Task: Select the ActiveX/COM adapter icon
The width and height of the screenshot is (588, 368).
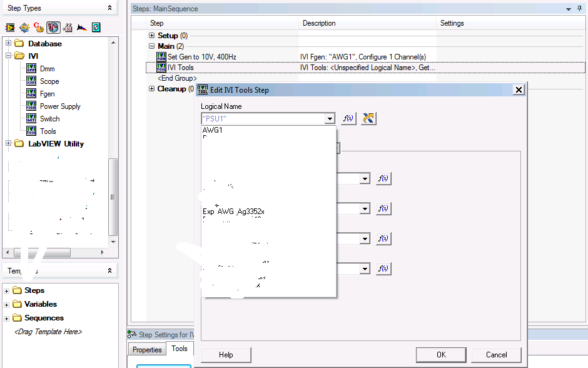Action: pyautogui.click(x=68, y=28)
